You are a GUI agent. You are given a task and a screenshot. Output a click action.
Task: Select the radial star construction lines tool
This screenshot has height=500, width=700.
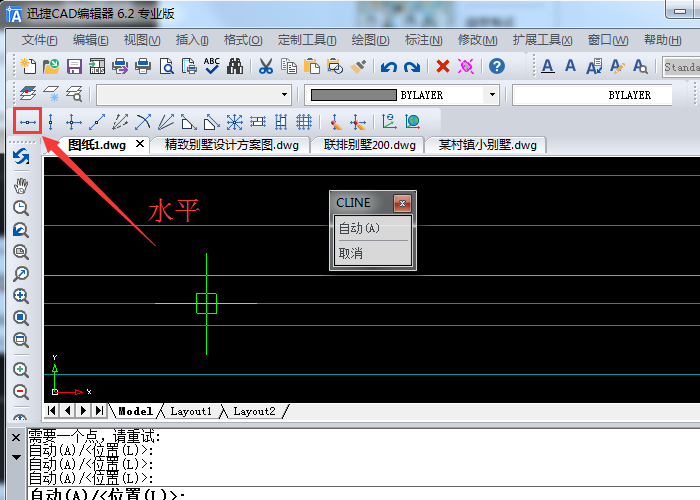(x=234, y=122)
